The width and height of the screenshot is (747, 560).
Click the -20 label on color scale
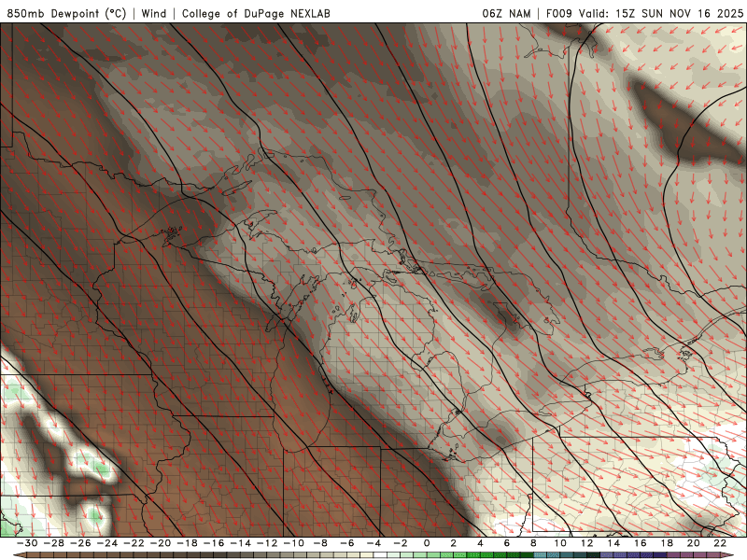click(161, 543)
